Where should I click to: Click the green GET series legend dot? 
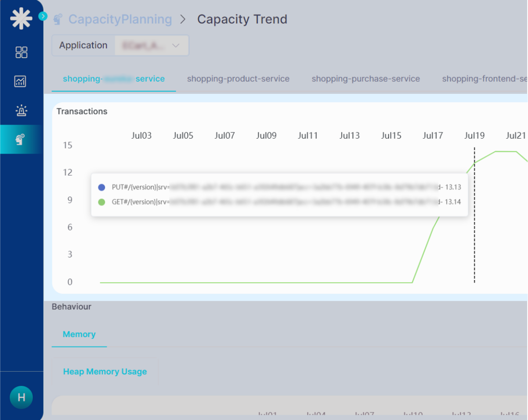click(101, 202)
